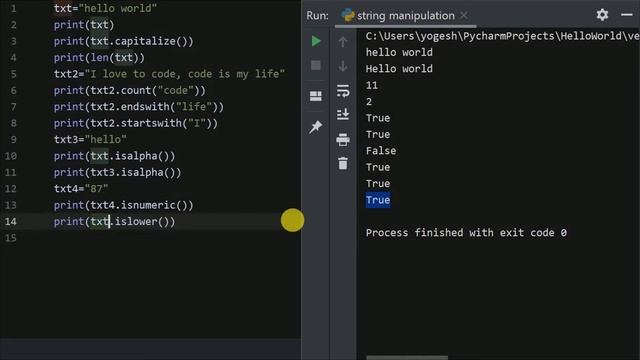Hide the run panel with minus icon
The width and height of the screenshot is (640, 360).
(x=627, y=15)
